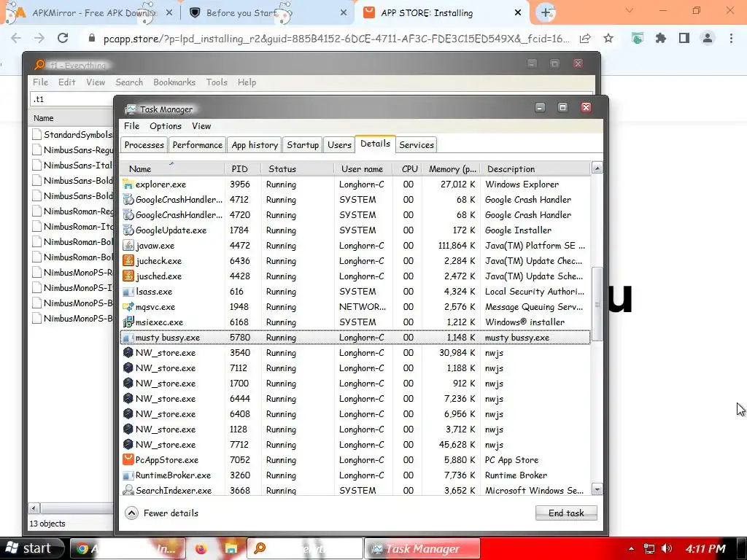Click the End task button
Image resolution: width=747 pixels, height=560 pixels.
(x=566, y=513)
